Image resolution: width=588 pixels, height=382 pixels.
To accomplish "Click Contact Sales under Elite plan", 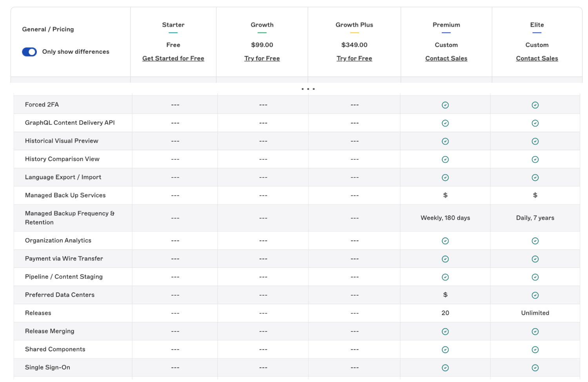I will pos(537,58).
